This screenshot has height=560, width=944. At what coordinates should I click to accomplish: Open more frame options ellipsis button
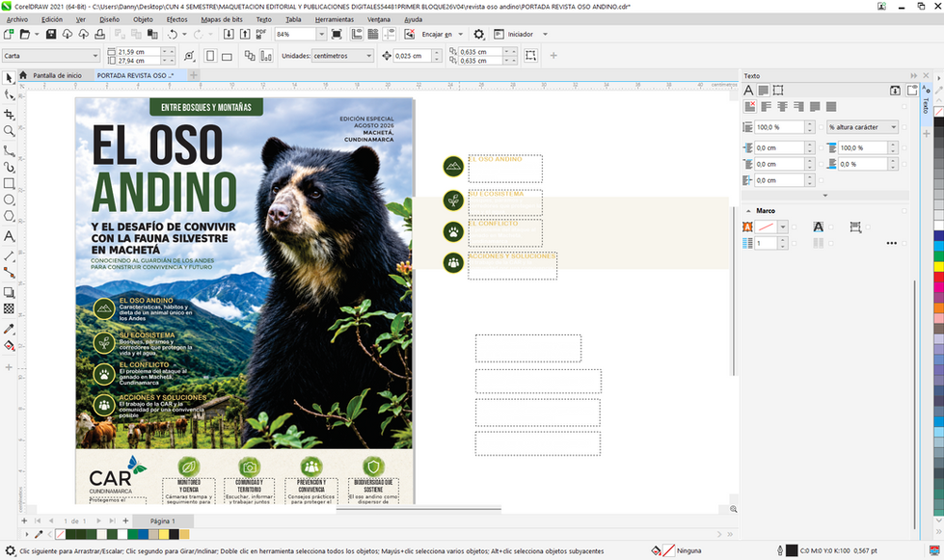click(x=892, y=243)
